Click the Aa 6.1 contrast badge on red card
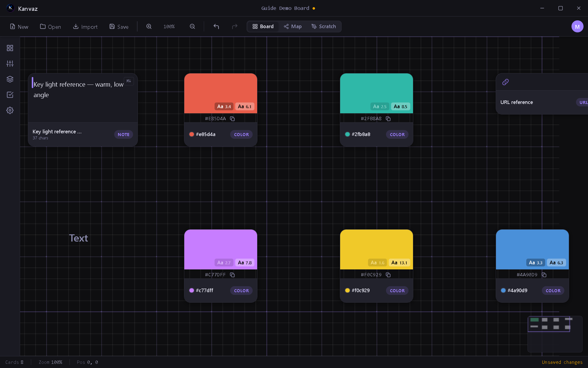 click(x=245, y=106)
